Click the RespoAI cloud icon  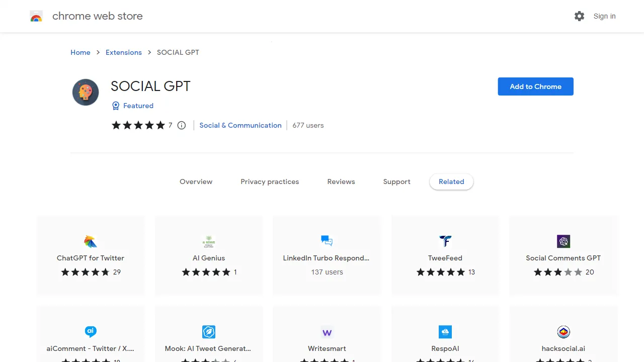point(445,332)
